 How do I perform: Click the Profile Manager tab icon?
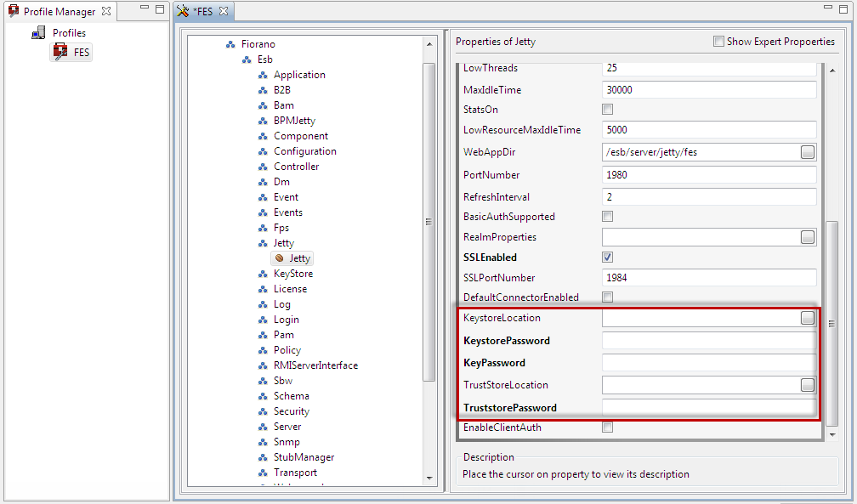coord(13,11)
